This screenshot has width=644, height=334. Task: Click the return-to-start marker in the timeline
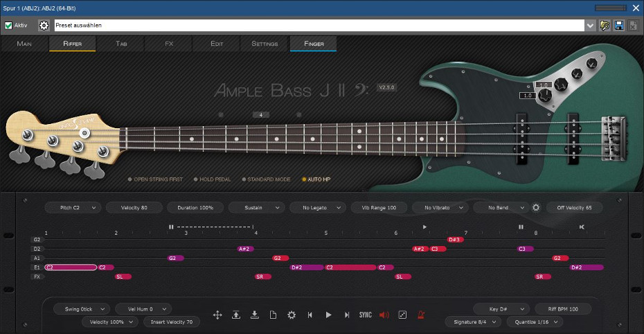(x=582, y=227)
